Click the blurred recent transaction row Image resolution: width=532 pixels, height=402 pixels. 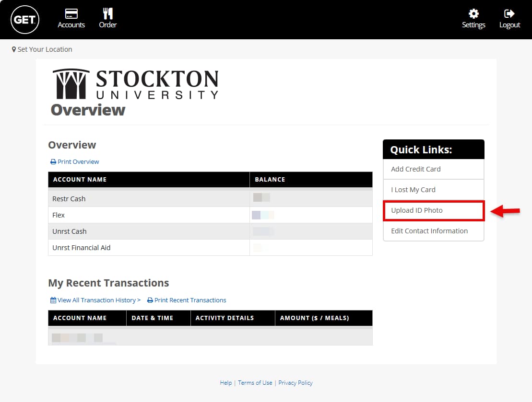pyautogui.click(x=211, y=337)
